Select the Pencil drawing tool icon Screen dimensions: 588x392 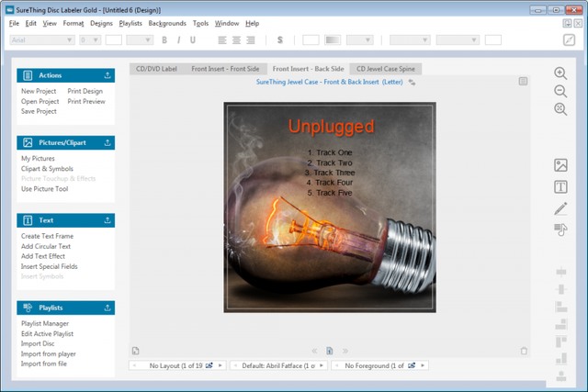560,209
